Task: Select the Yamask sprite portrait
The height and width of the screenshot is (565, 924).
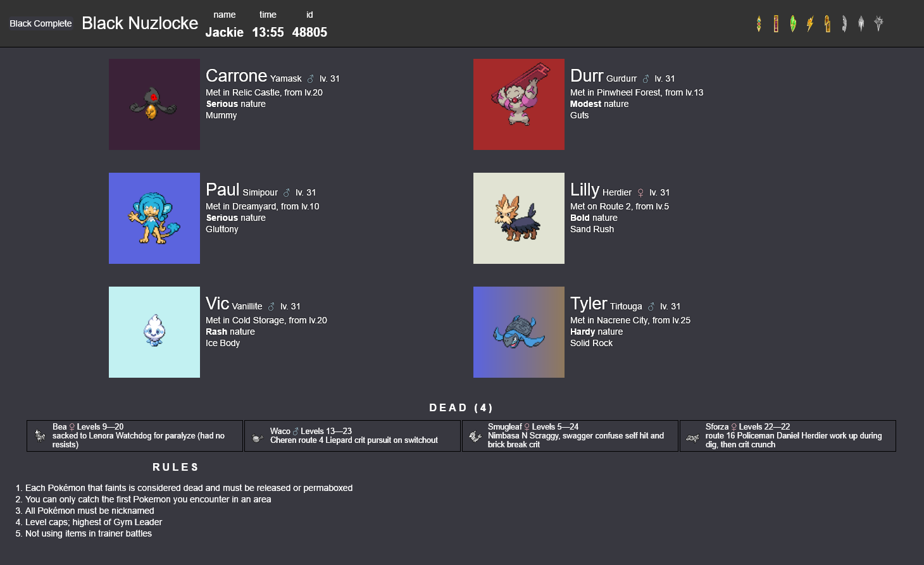Action: (154, 104)
